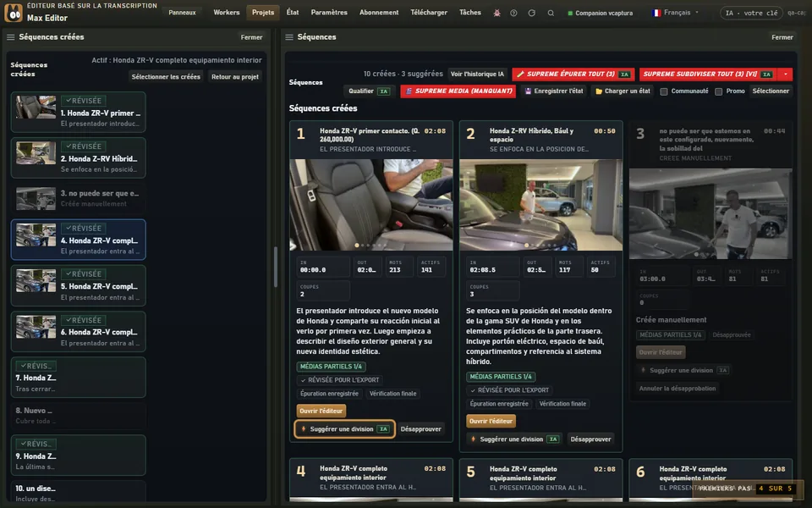Open the Workers menu

pos(227,13)
